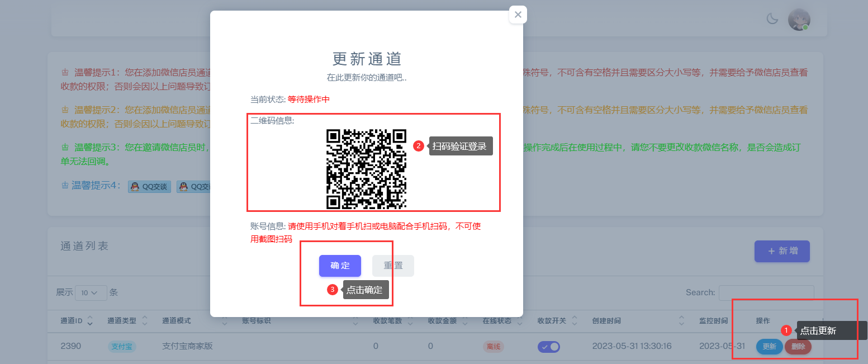Click the crown icon before 温馨提示1
This screenshot has height=364, width=868.
[x=65, y=73]
